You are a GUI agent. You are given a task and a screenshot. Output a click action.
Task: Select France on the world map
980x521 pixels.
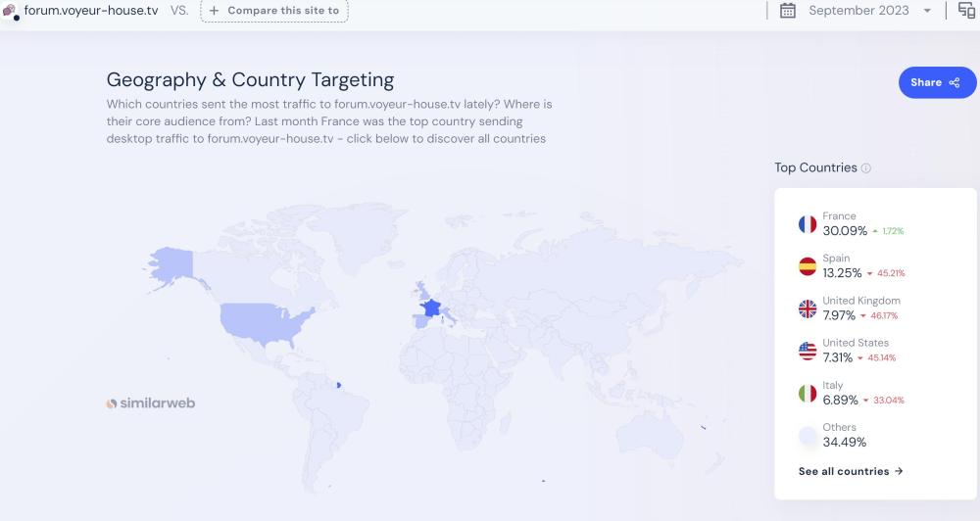coord(430,308)
